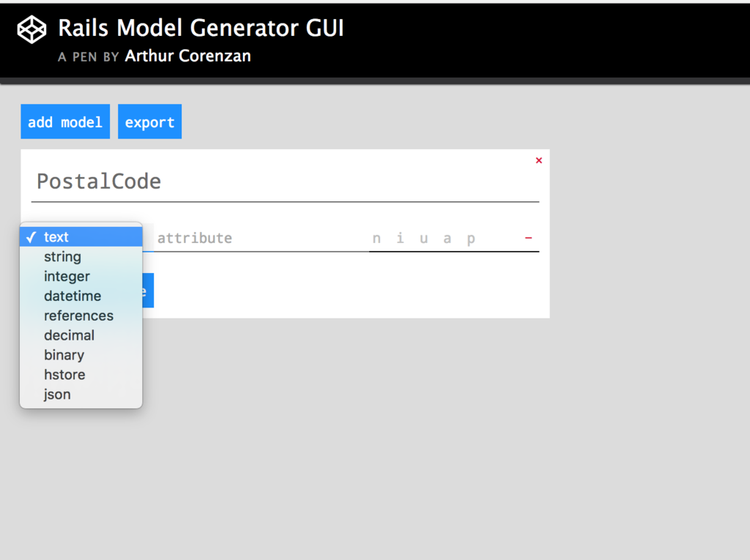This screenshot has width=750, height=560.
Task: Select hstore in the type dropdown
Action: (x=81, y=375)
